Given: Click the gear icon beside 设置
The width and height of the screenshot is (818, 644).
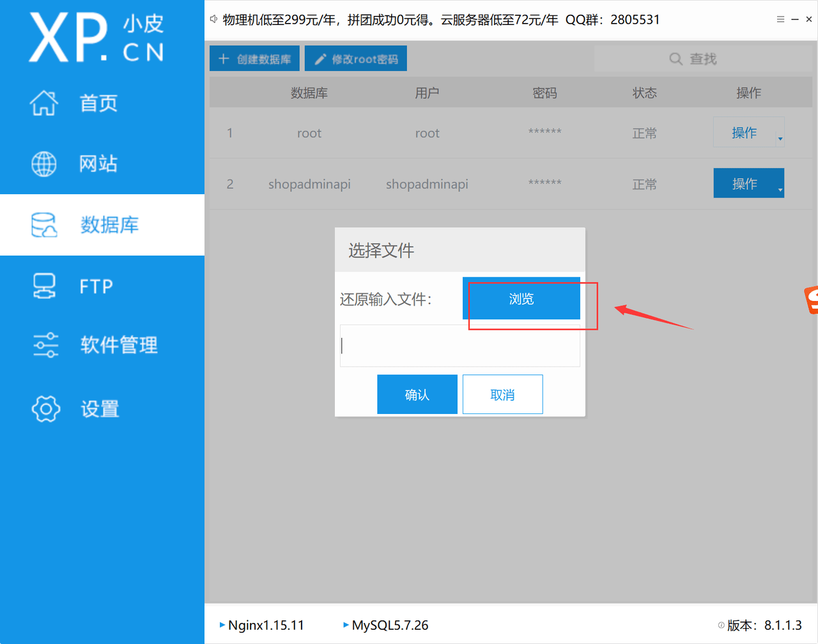Looking at the screenshot, I should click(45, 409).
